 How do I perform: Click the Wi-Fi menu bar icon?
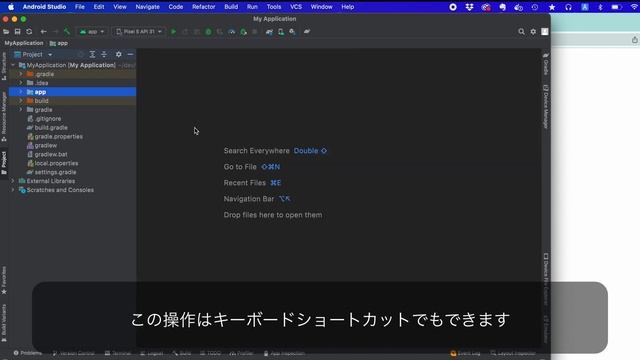coord(634,7)
